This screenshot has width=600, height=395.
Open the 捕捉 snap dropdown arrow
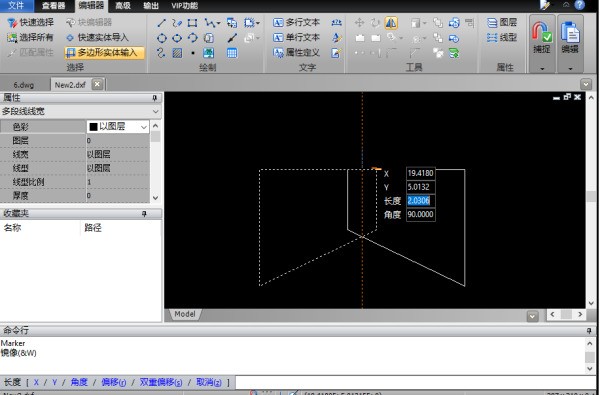pos(542,69)
